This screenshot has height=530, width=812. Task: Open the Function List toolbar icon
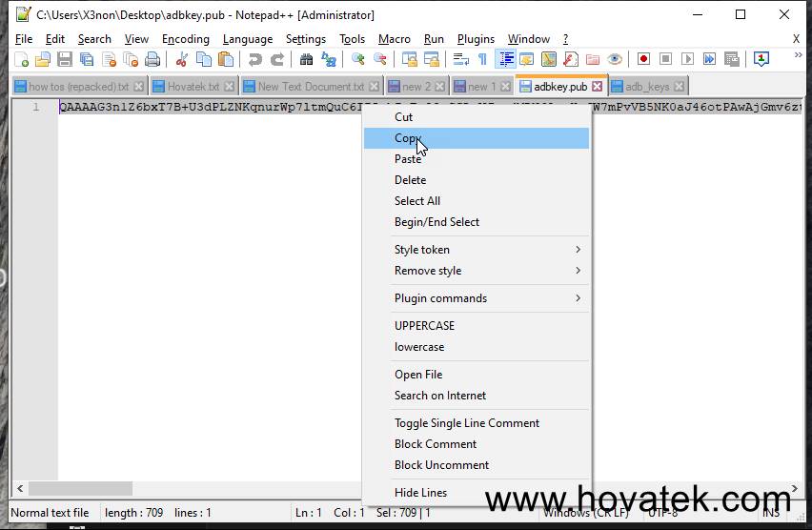571,60
